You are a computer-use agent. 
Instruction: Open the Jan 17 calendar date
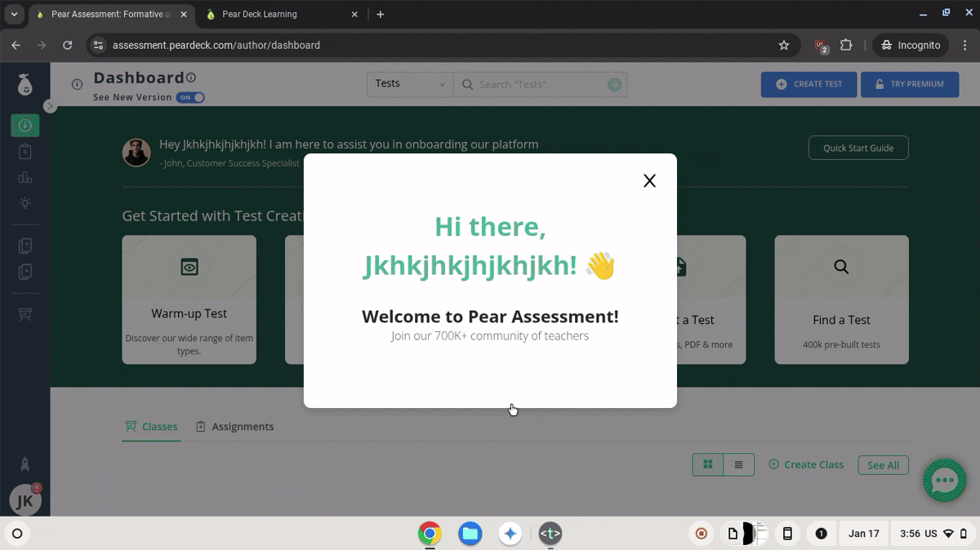coord(863,534)
